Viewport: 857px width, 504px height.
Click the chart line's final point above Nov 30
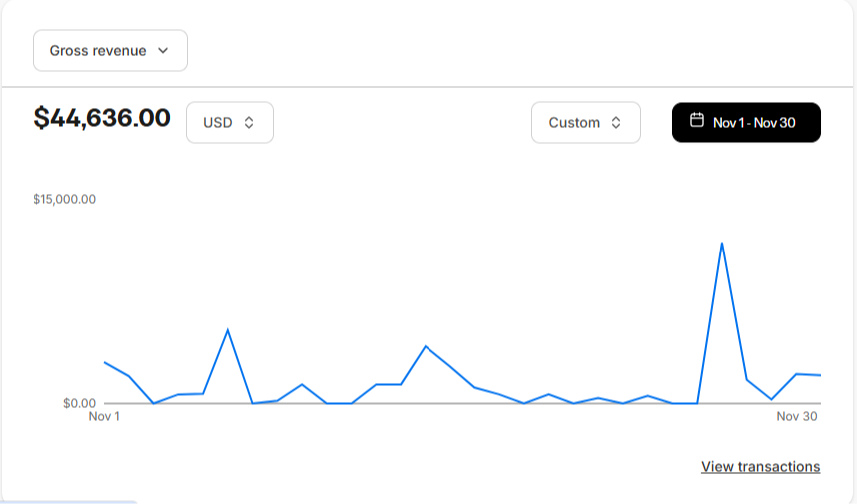coord(820,375)
